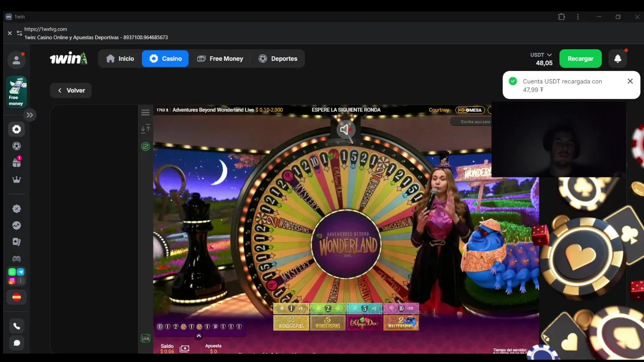Click the Apuesta bet amount
Screen dimensions: 644x362
coord(213,351)
